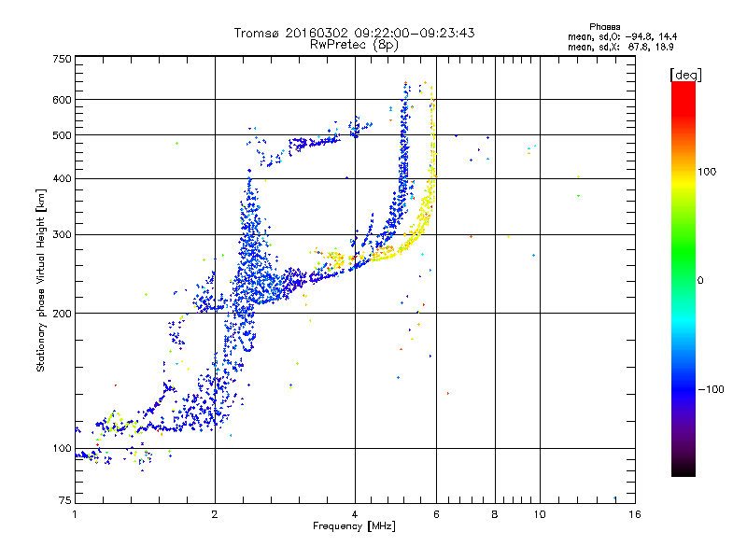Click the x-axis tick label "6"
The width and height of the screenshot is (747, 560).
click(436, 514)
